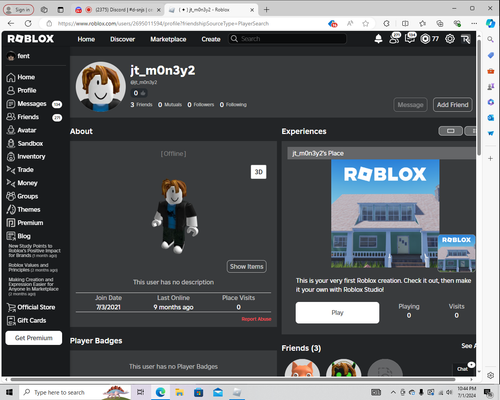Image resolution: width=500 pixels, height=400 pixels.
Task: Open blog post 'New Study Points to Roblox's Positive Impact'
Action: 34,251
